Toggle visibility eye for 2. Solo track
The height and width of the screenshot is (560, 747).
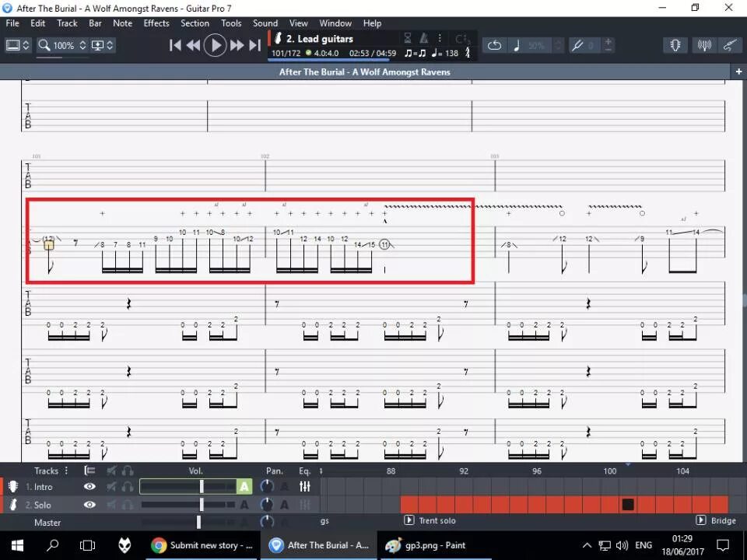point(89,505)
